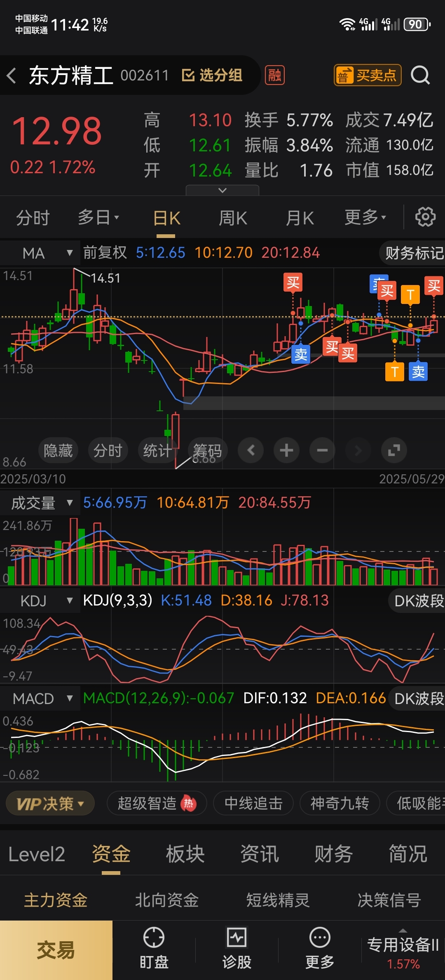Tap the lower orange T marker

[x=395, y=372]
